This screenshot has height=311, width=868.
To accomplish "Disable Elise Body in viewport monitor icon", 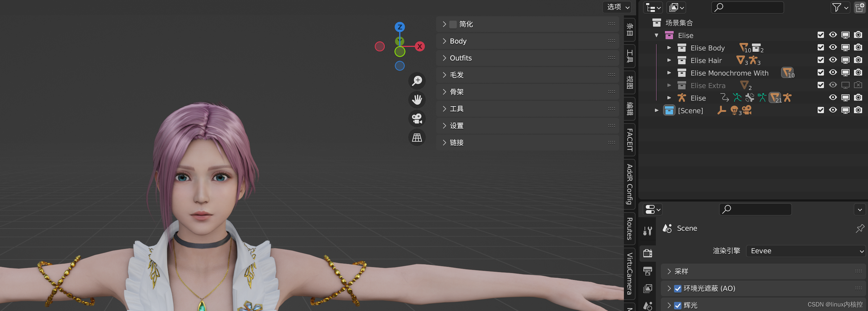I will click(x=845, y=47).
